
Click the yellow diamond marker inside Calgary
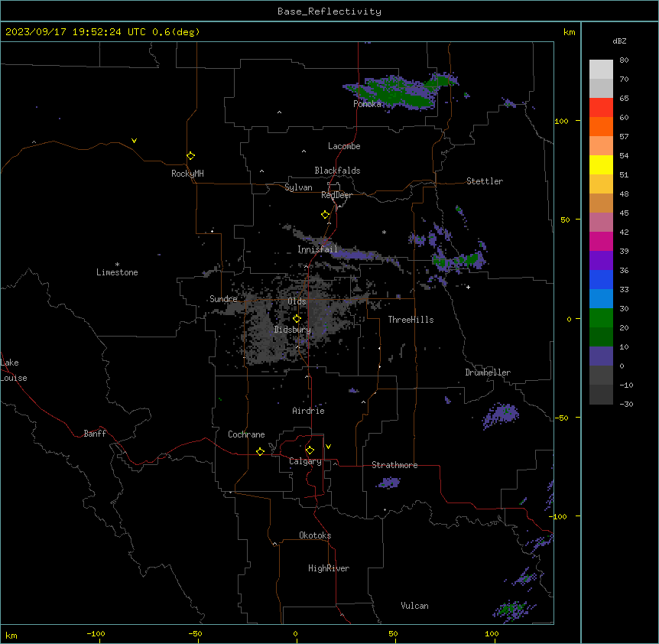(310, 450)
